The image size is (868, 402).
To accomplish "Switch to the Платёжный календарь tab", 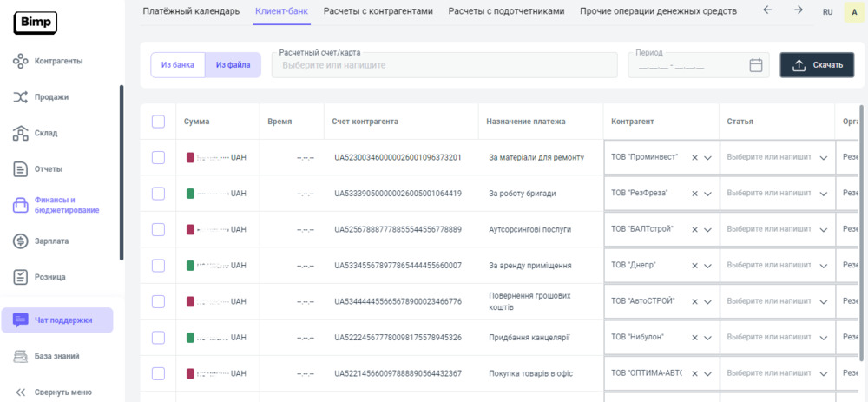I will tap(191, 11).
